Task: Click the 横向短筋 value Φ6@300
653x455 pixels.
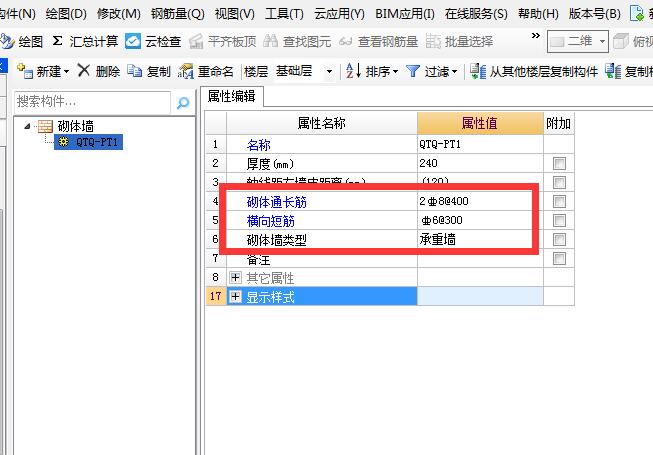Action: tap(480, 220)
